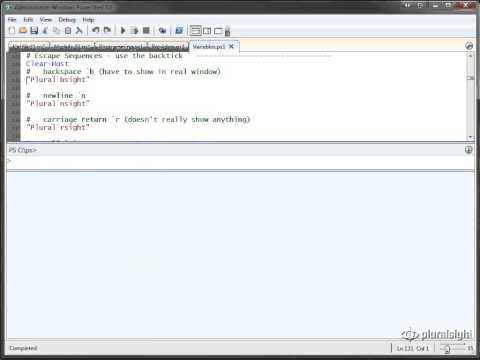Open the Help menu
Screen dimensions: 480x360
click(88, 20)
